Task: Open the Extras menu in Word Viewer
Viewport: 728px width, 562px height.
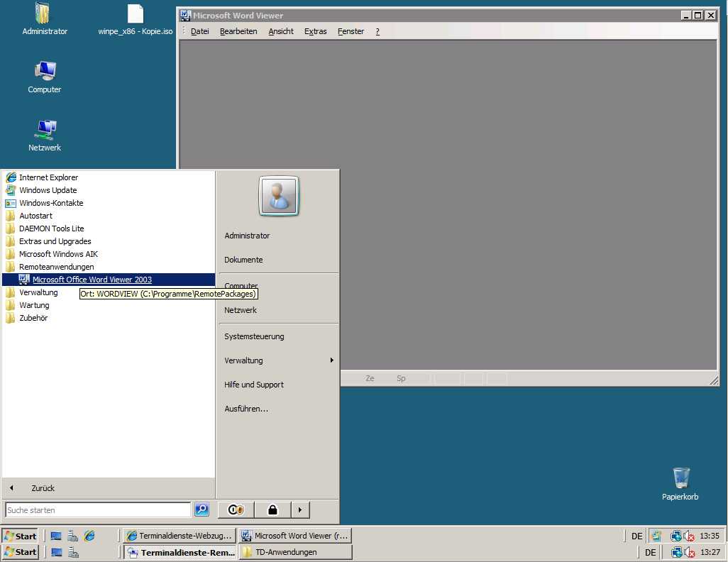Action: click(315, 31)
